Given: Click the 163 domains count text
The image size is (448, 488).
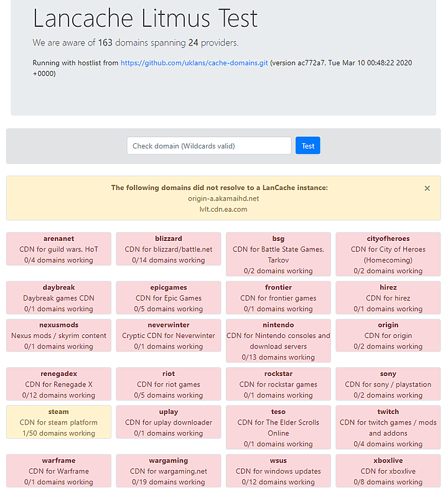Looking at the screenshot, I should pyautogui.click(x=105, y=42).
